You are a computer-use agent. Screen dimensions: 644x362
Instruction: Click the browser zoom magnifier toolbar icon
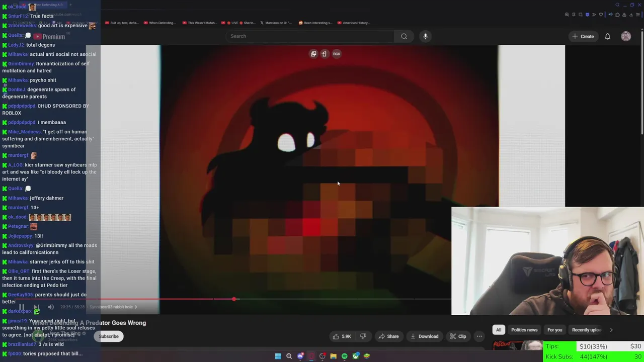[567, 15]
